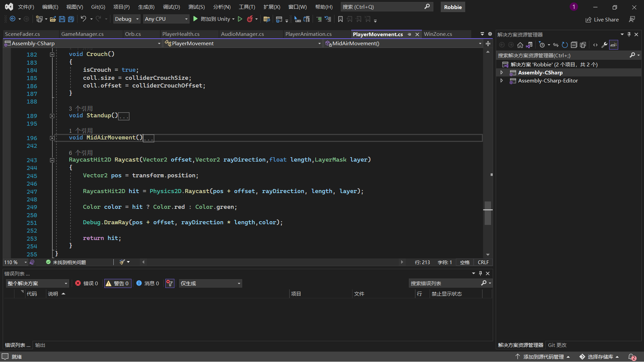644x362 pixels.
Task: Click the Live Share button
Action: [602, 19]
